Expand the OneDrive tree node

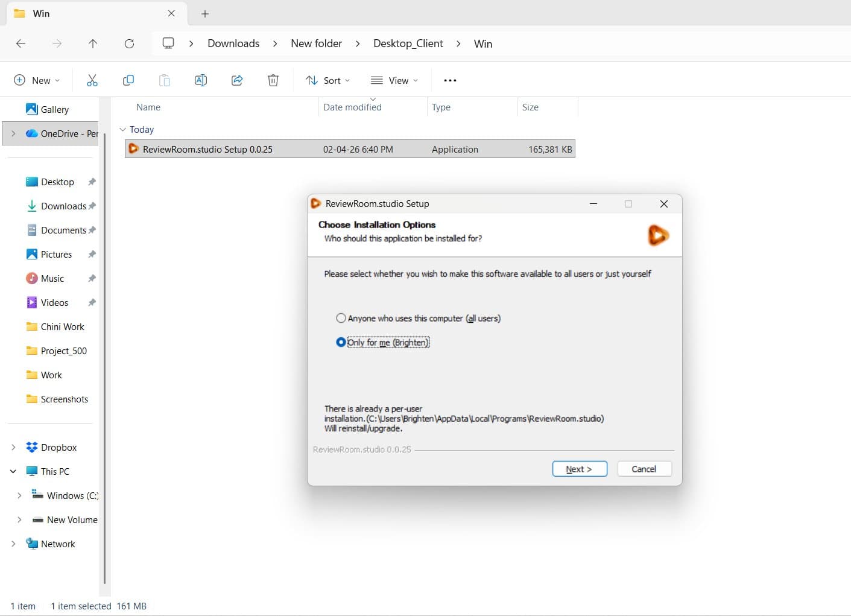13,133
